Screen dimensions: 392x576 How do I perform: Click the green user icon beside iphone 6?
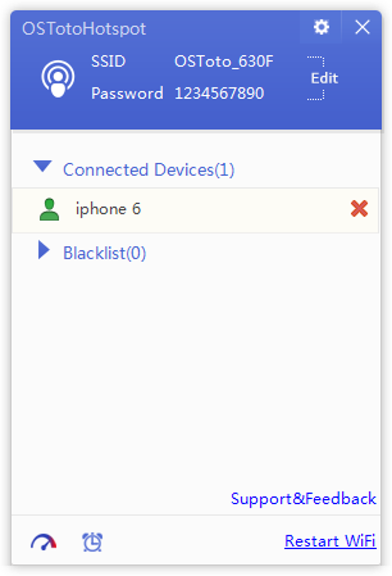click(x=50, y=210)
